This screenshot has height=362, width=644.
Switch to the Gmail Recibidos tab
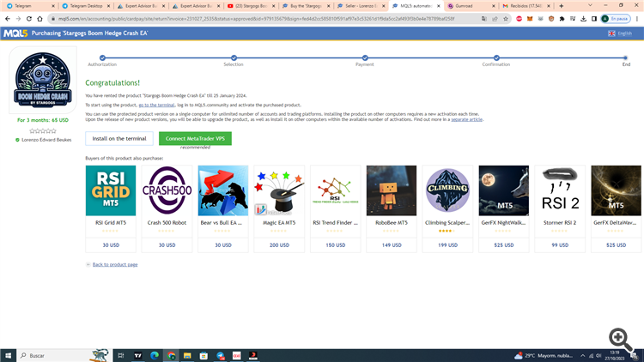coord(526,6)
